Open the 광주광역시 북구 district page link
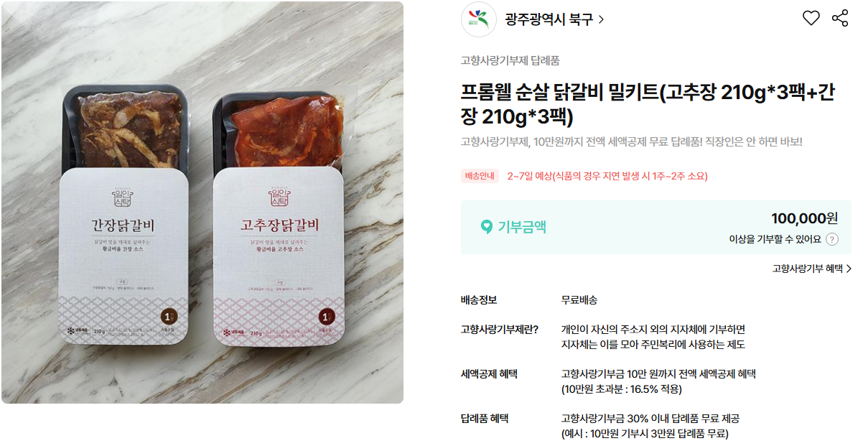This screenshot has height=446, width=868. click(549, 19)
